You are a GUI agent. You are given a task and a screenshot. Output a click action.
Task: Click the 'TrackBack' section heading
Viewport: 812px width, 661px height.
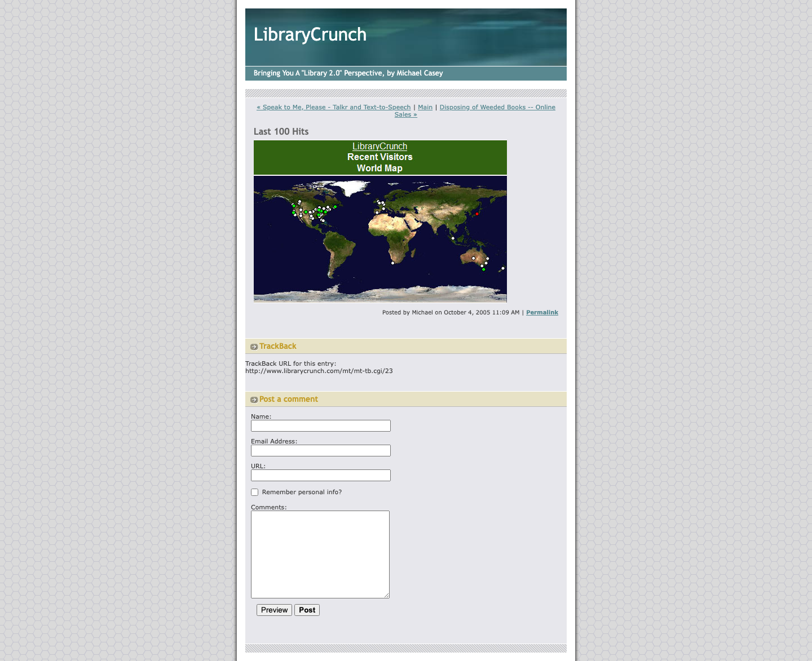[x=278, y=346]
